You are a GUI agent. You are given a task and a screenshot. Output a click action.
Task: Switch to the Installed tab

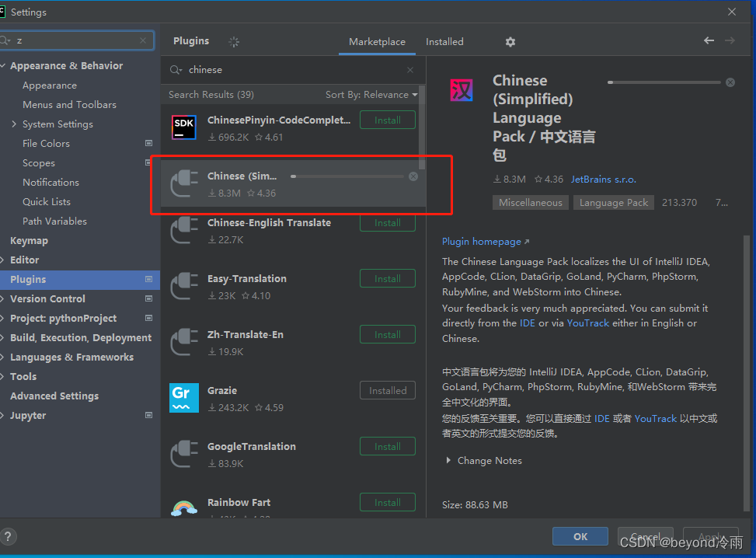click(x=444, y=42)
